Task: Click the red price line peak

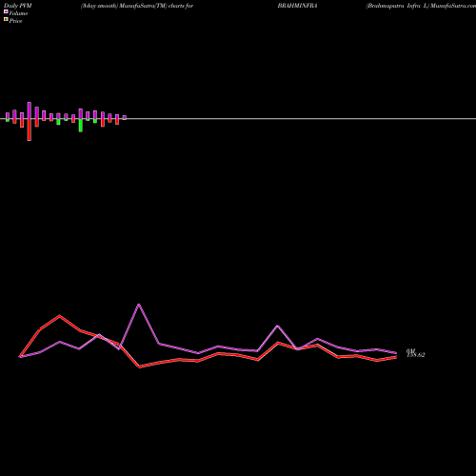Action: point(60,316)
